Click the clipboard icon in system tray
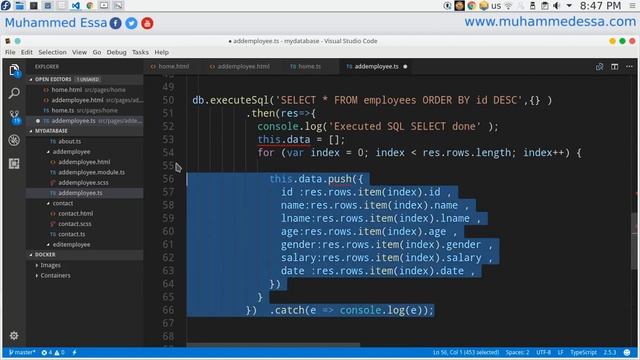Image resolution: width=640 pixels, height=360 pixels. 544,6
